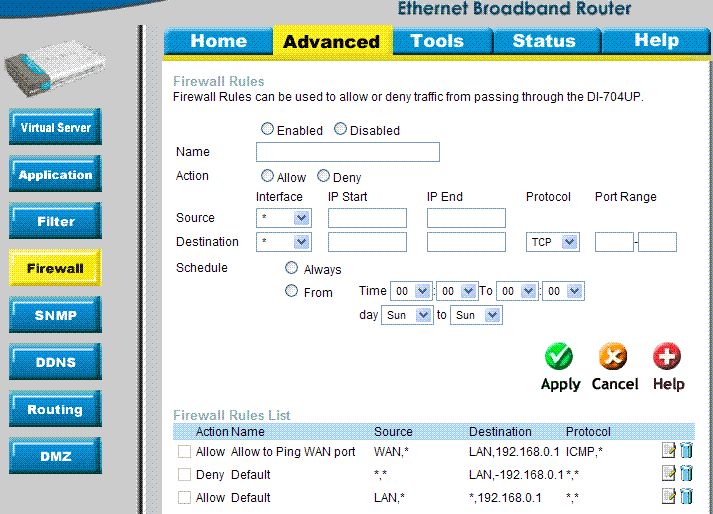
Task: Click the red Help plus icon
Action: click(x=667, y=357)
